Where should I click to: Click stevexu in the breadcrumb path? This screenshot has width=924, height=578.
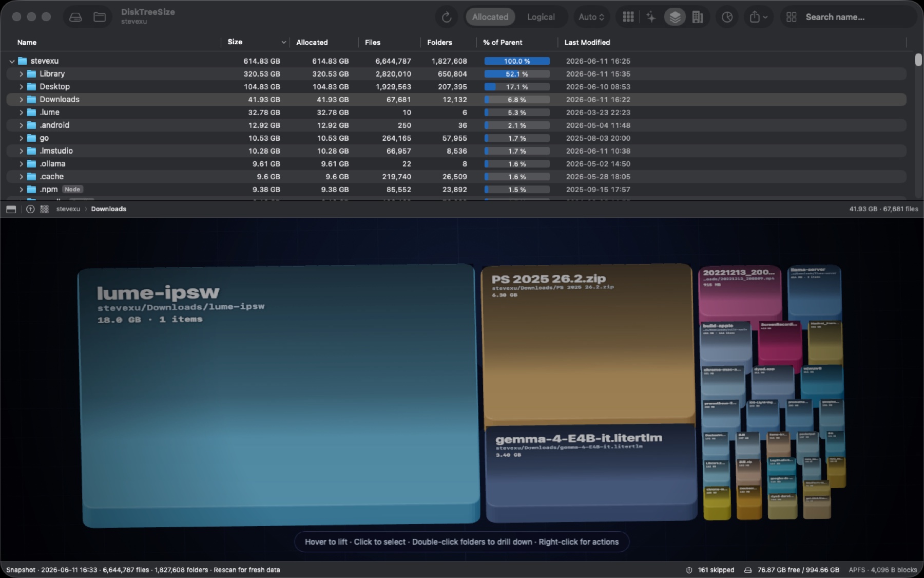pos(68,209)
